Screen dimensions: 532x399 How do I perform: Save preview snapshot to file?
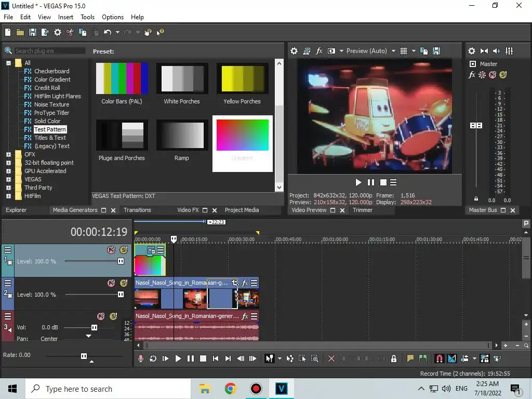click(436, 51)
